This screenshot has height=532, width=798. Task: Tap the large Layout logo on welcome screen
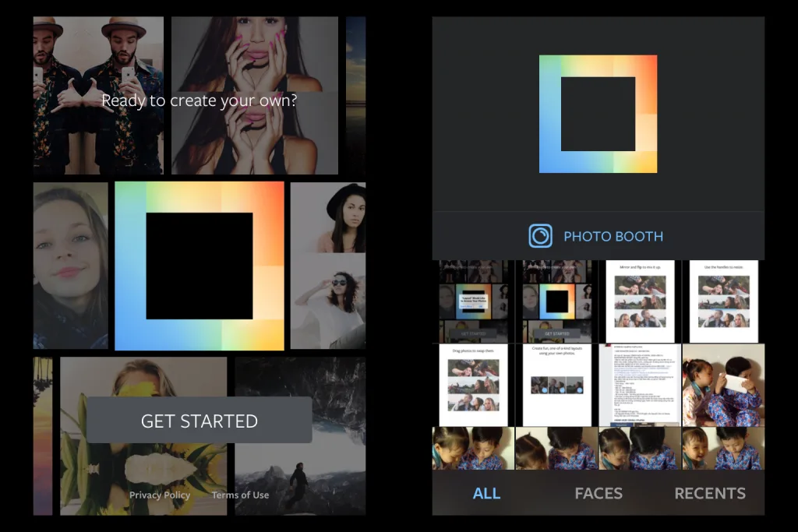[199, 266]
